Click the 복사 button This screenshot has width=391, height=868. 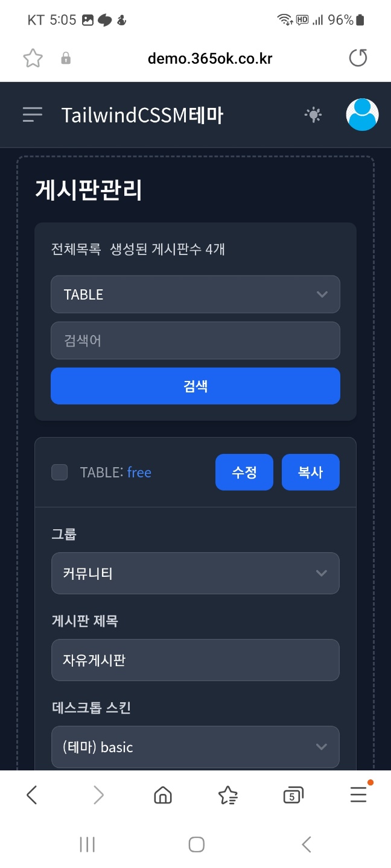(x=311, y=472)
